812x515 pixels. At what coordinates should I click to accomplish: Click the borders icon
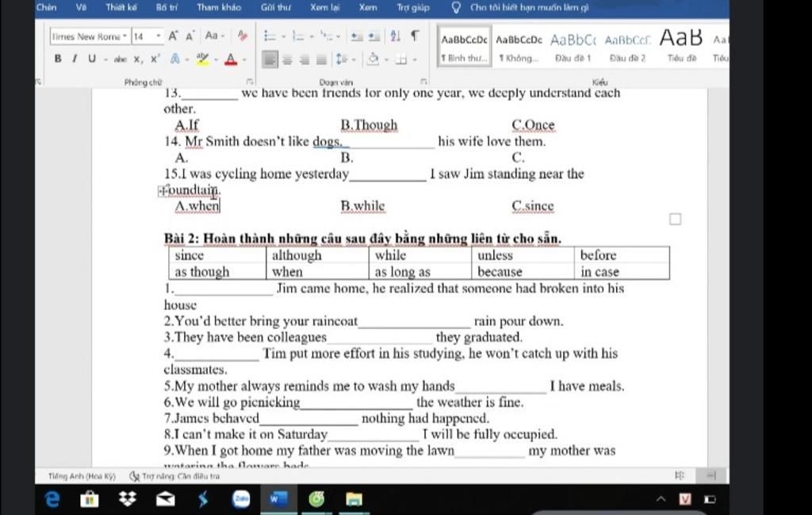[400, 60]
